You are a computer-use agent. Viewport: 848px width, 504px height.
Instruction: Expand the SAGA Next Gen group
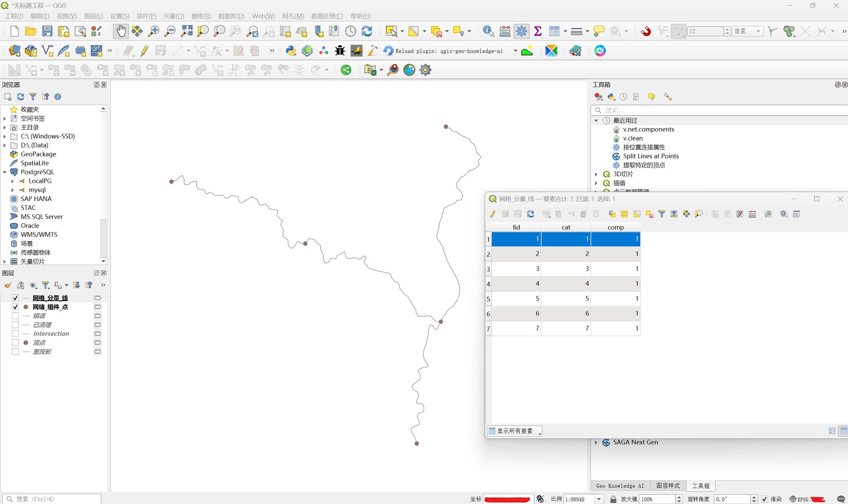(596, 442)
